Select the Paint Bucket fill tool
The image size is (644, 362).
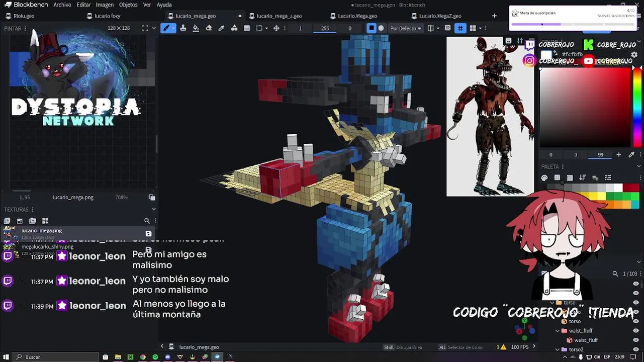[x=196, y=28]
